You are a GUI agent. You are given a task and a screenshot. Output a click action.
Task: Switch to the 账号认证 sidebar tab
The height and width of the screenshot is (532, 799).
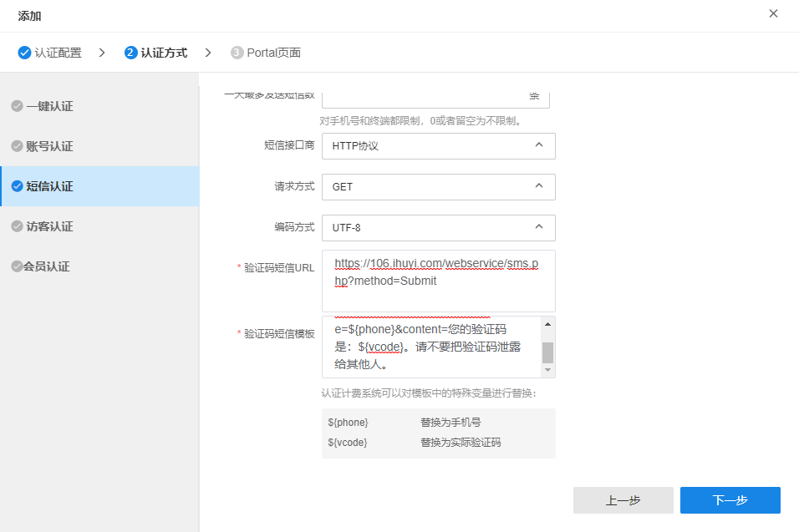click(x=50, y=146)
